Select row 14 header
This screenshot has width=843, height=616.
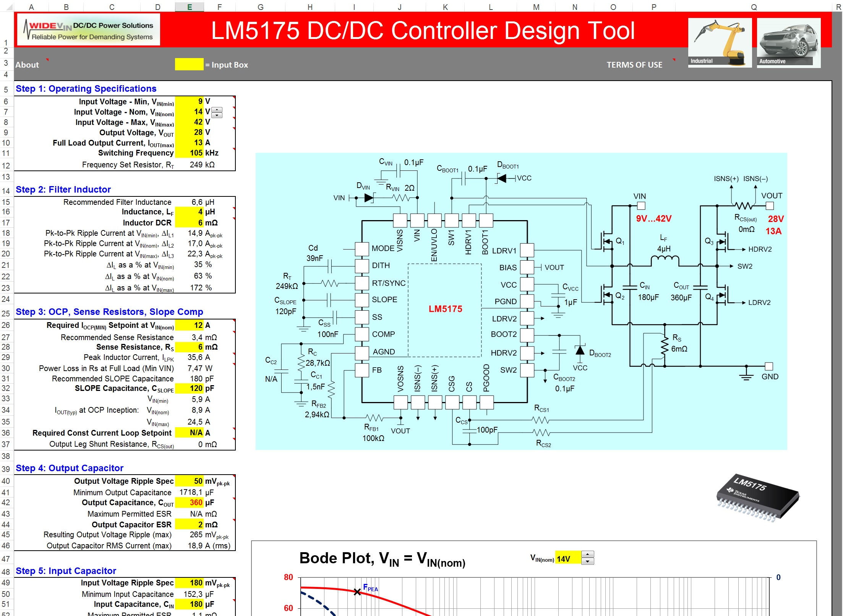(x=6, y=191)
